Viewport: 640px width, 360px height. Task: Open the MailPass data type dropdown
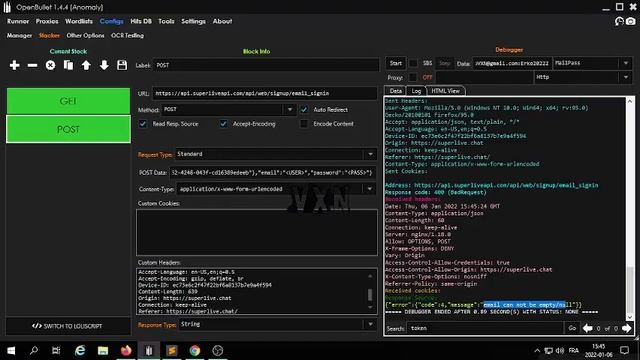[x=626, y=63]
